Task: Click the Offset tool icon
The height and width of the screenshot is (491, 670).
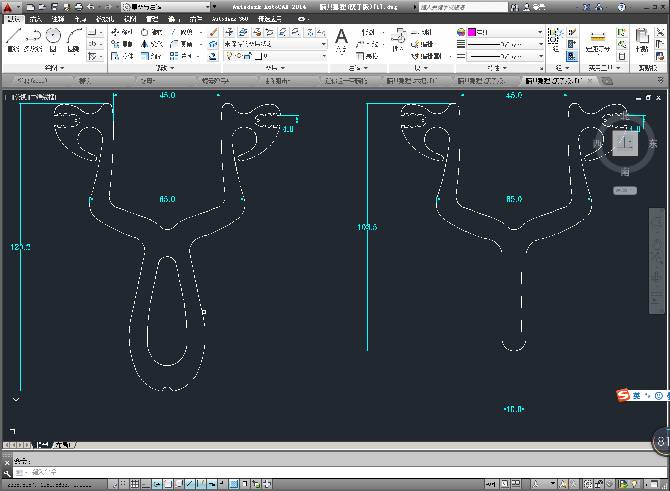Action: click(213, 56)
